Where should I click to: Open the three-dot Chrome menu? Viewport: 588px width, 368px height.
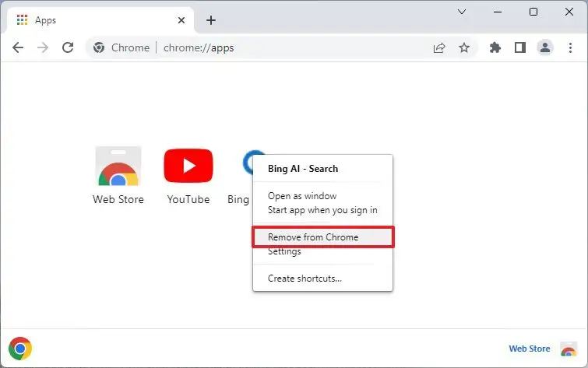[x=570, y=47]
